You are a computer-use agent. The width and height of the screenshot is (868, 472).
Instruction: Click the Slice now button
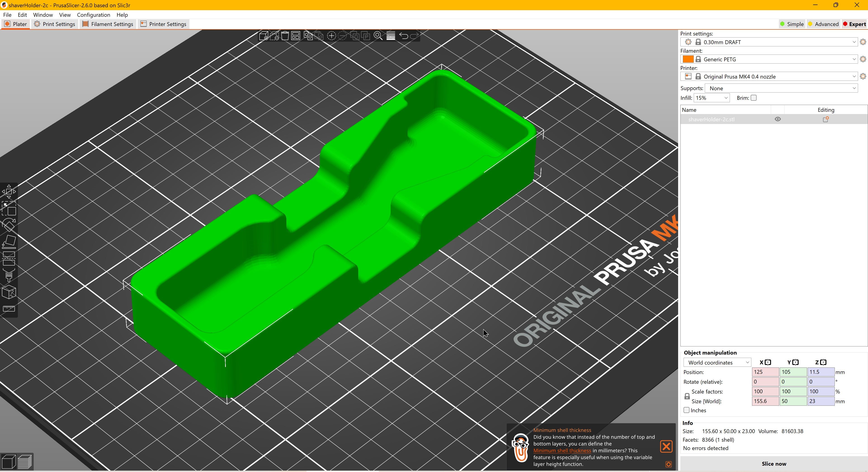click(774, 464)
